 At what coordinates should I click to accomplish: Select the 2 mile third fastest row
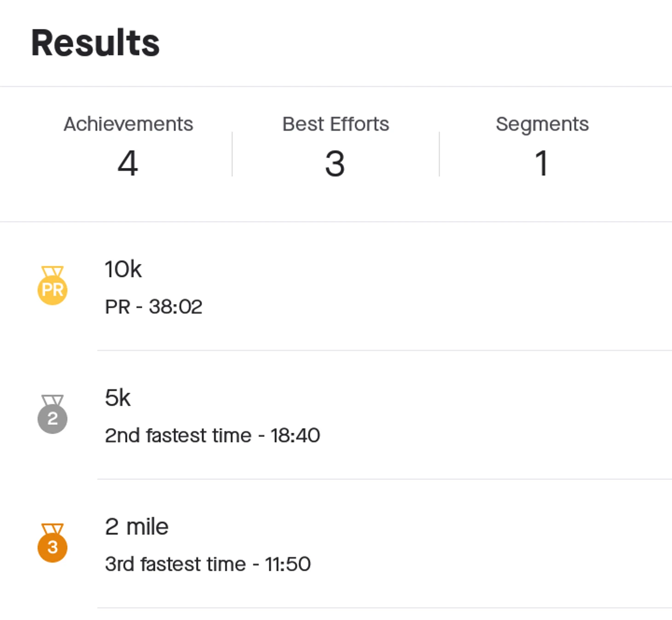pyautogui.click(x=336, y=544)
